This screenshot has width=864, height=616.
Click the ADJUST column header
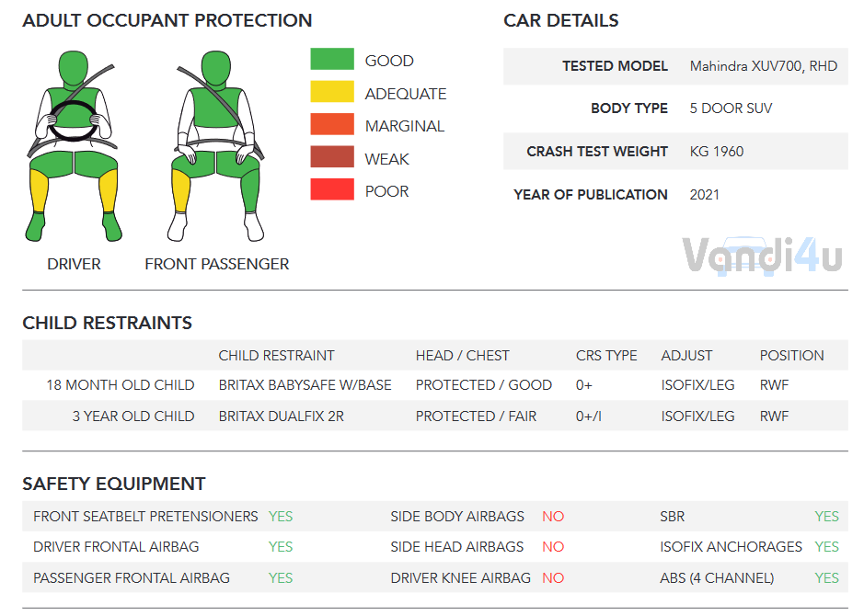click(686, 356)
